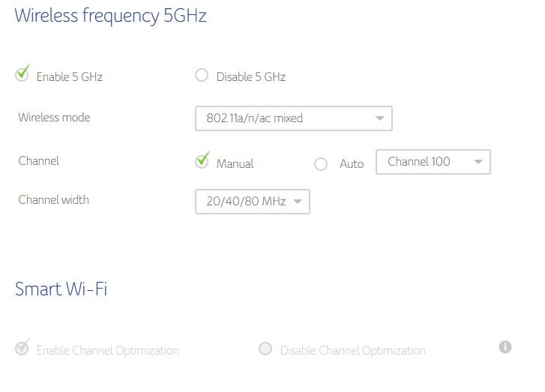The width and height of the screenshot is (545, 392).
Task: Choose the Auto channel radio button
Action: (x=321, y=164)
